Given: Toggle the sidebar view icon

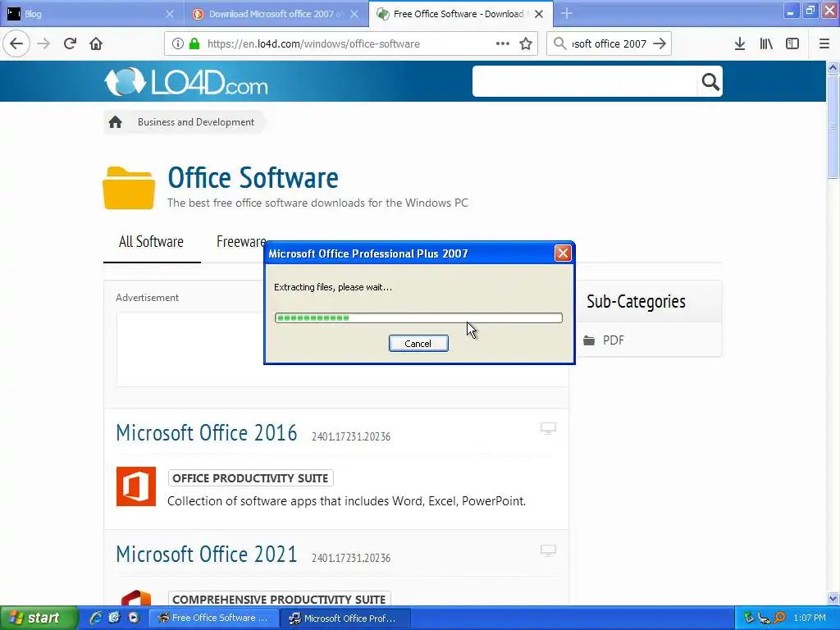Looking at the screenshot, I should point(792,43).
